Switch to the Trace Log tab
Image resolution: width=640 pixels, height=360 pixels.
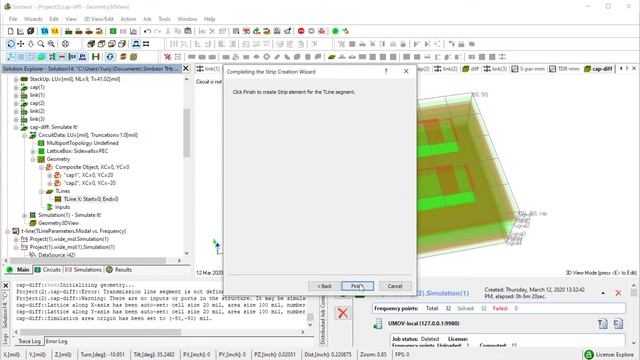click(x=29, y=341)
